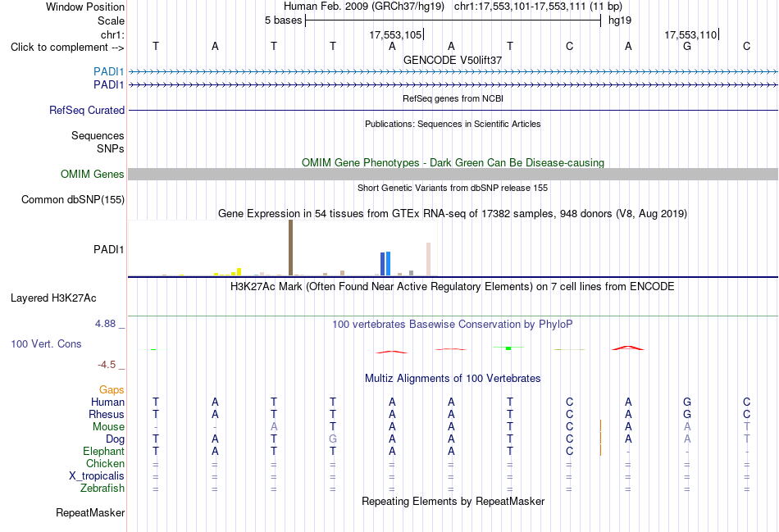Click the GTEx Gene Expression track title

coord(453,214)
